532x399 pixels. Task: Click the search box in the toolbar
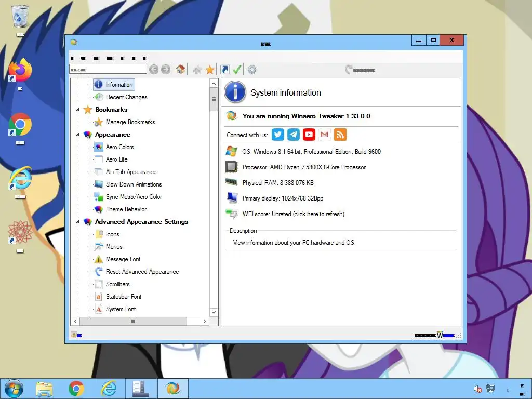(108, 69)
